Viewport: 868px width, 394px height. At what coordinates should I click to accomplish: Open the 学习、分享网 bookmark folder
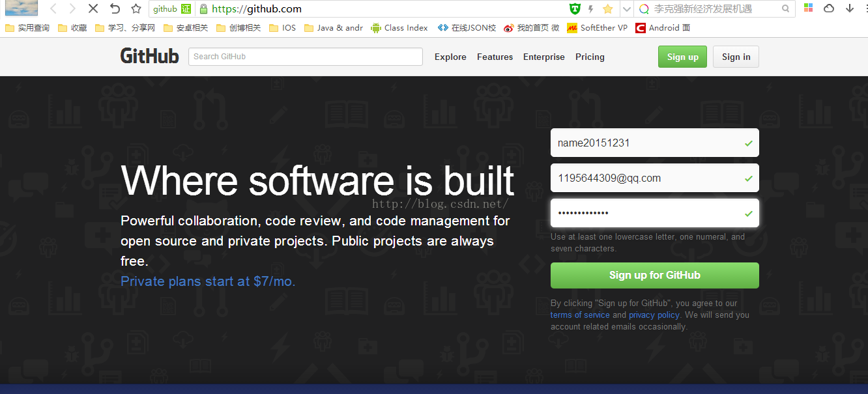[125, 28]
